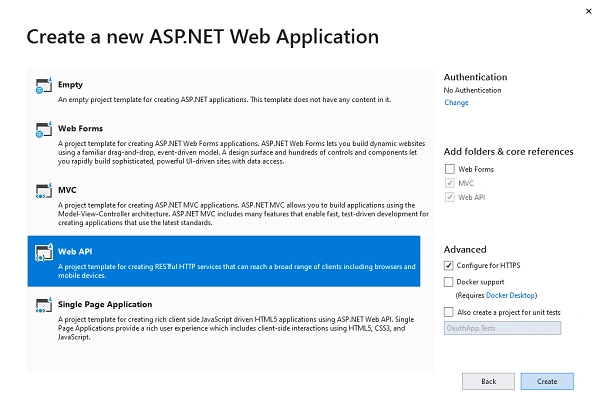600x408 pixels.
Task: Click the MVC template icon
Action: (x=44, y=191)
